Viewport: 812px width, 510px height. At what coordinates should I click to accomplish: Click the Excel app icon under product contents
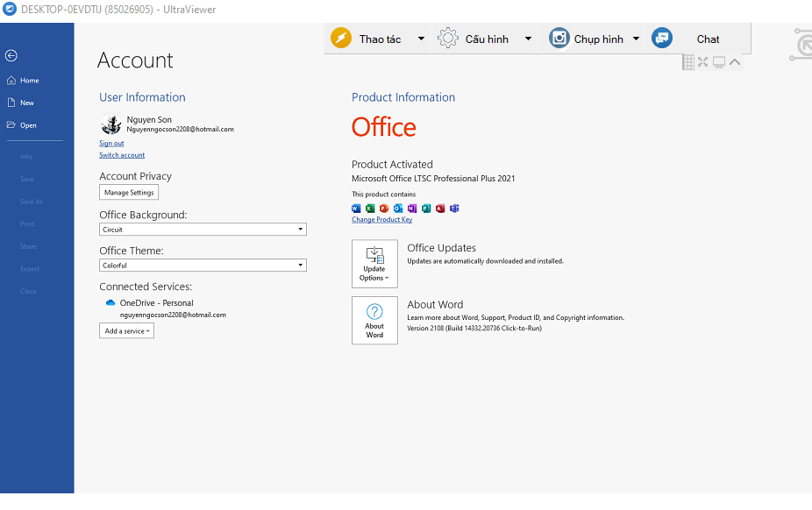pos(370,209)
